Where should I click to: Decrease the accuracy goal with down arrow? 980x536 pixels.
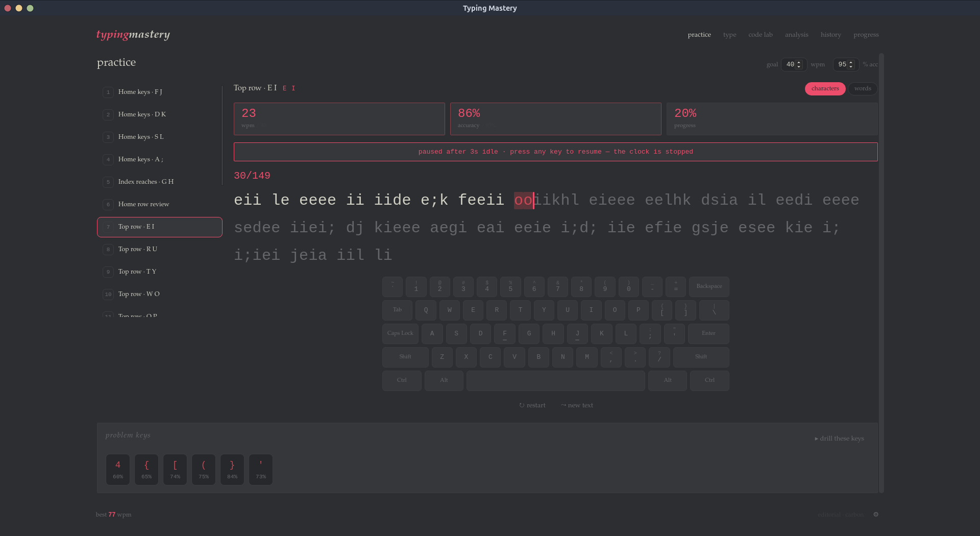[851, 67]
